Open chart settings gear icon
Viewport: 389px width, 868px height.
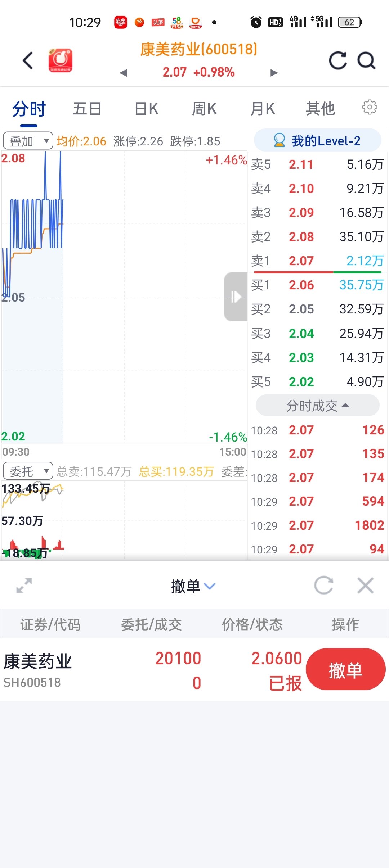(x=370, y=107)
